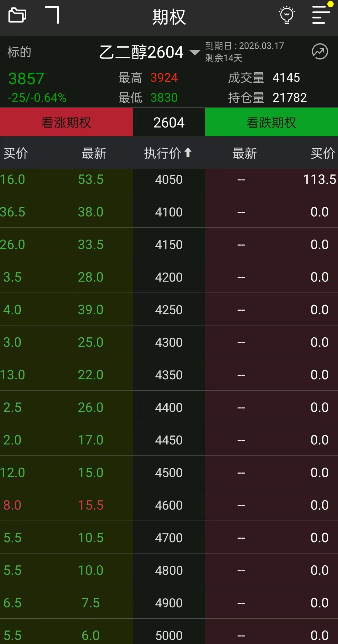
Task: Tap the left 买价 column header
Action: point(16,153)
